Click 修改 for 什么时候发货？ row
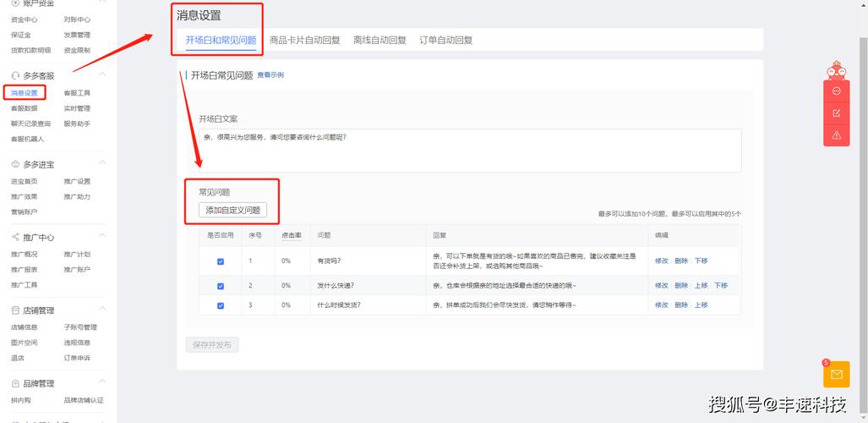868x423 pixels. 662,305
